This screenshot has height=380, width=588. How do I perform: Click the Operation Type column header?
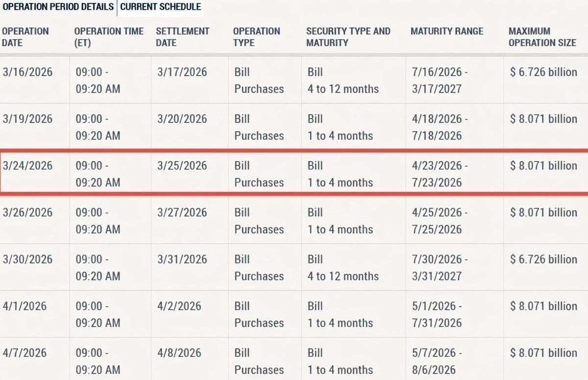coord(256,37)
